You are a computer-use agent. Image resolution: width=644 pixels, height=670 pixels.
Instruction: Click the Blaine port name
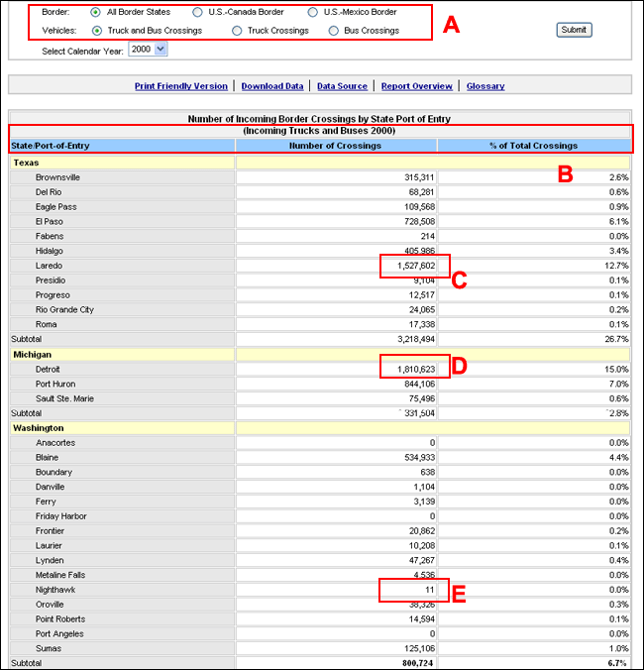pyautogui.click(x=47, y=458)
